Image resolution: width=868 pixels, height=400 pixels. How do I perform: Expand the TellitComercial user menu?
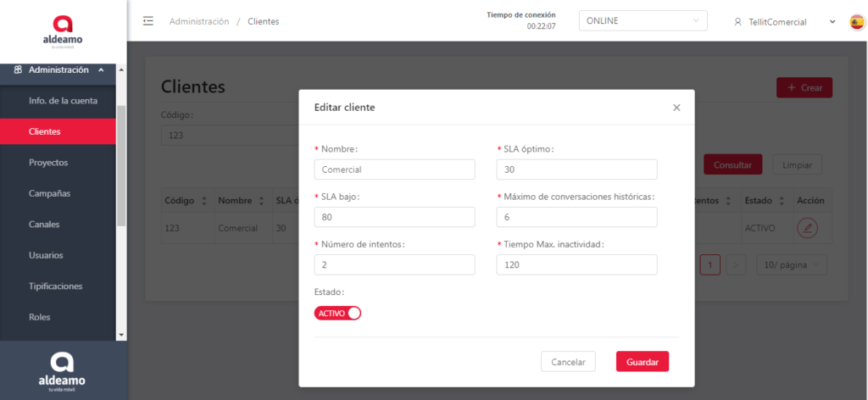click(832, 22)
